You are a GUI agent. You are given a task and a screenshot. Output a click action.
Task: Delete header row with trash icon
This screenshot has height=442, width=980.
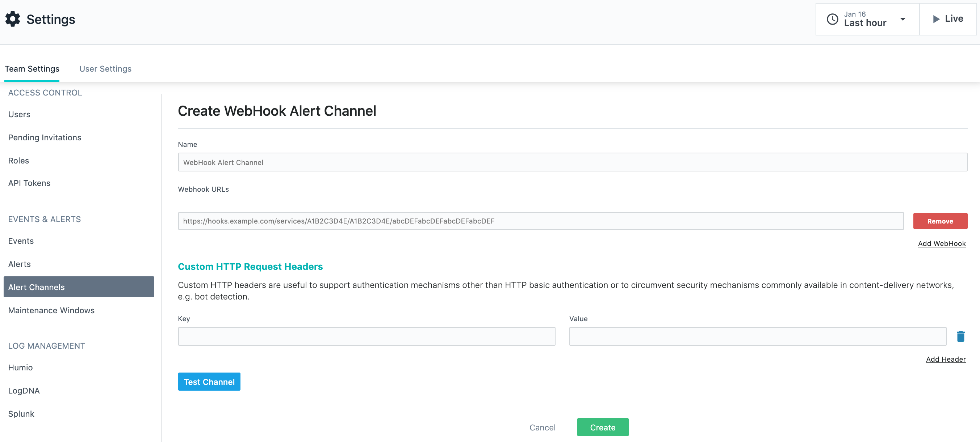[x=960, y=336]
